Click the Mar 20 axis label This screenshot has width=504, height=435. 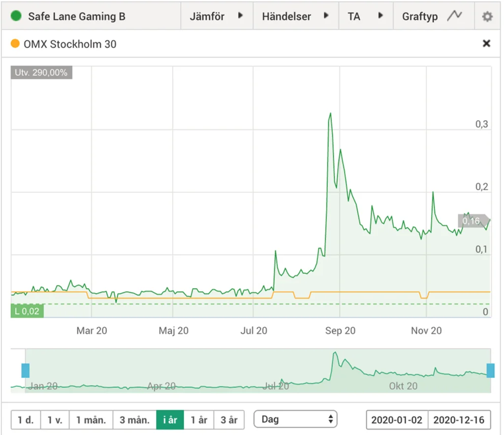92,331
